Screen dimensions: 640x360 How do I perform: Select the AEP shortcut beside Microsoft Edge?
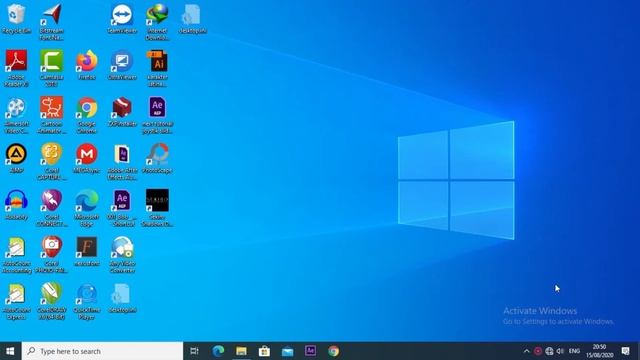pos(122,208)
